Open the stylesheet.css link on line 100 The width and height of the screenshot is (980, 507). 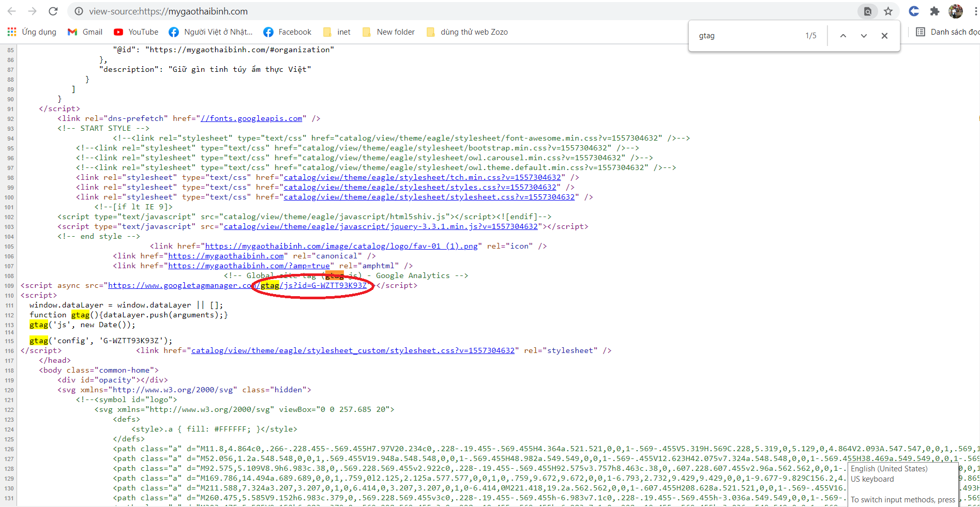[x=429, y=197]
